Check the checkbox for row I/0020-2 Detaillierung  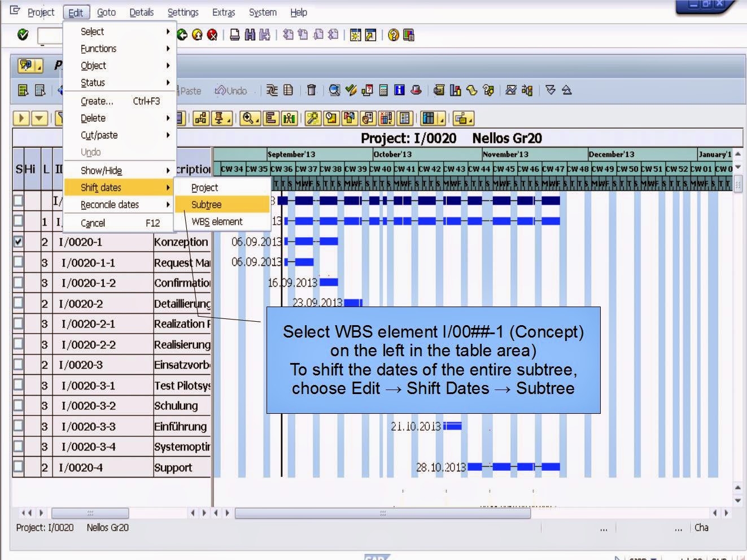click(19, 303)
